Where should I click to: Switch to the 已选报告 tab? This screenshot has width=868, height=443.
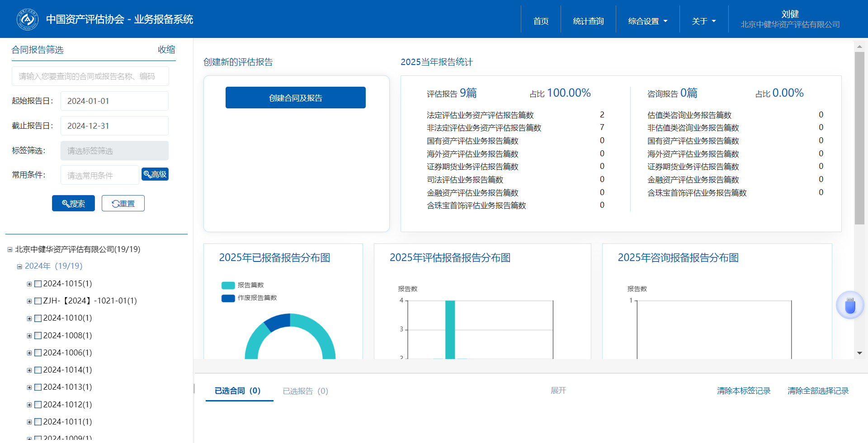tap(305, 391)
